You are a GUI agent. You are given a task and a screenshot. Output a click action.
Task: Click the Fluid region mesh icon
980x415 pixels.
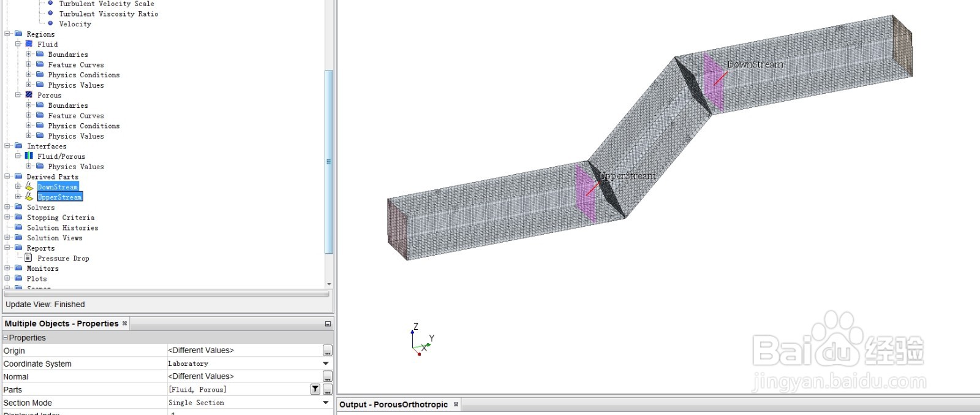pos(29,44)
